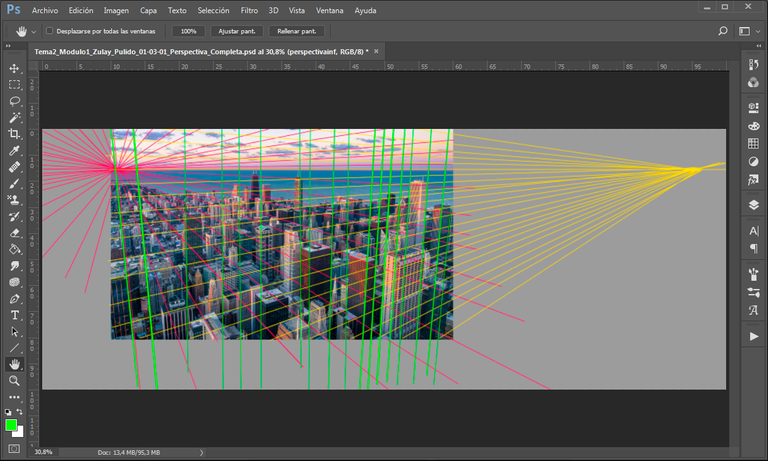This screenshot has width=768, height=461.
Task: Expand the tools panel double arrow
Action: pos(8,46)
